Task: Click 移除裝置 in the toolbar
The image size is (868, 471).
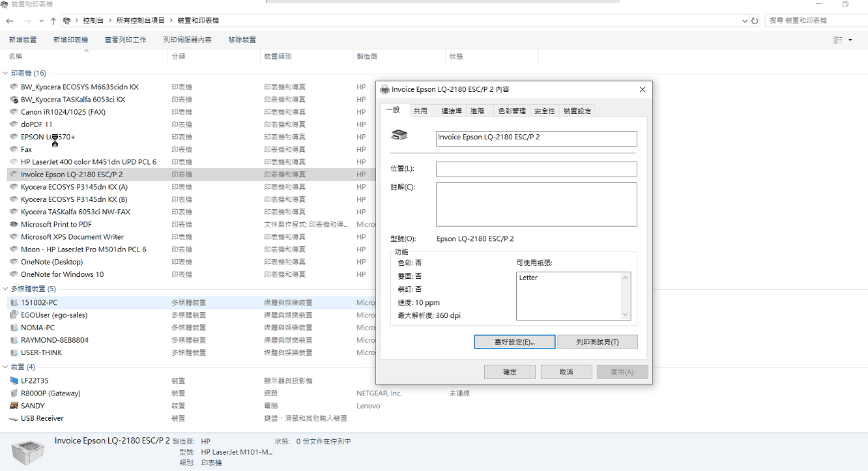Action: (x=242, y=40)
